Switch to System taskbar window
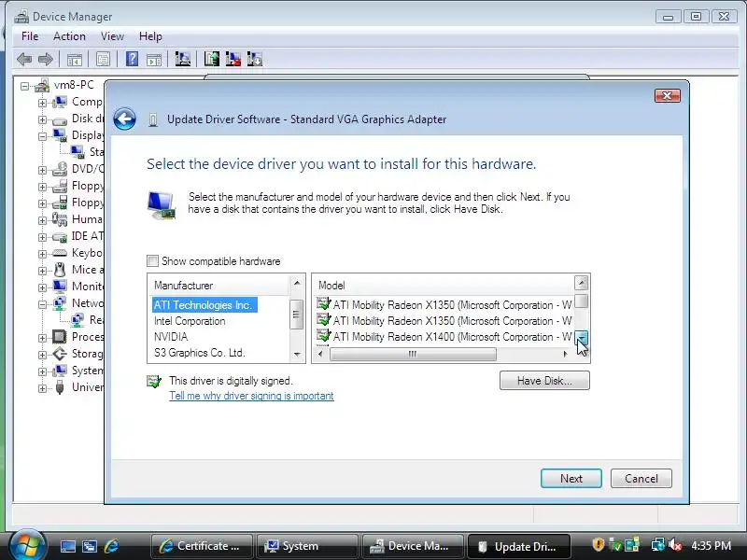Screen dimensions: 747x560 point(307,546)
